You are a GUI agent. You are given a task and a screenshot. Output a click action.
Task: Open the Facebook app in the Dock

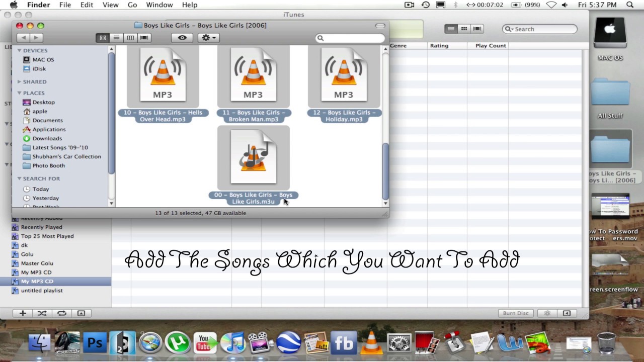click(344, 343)
